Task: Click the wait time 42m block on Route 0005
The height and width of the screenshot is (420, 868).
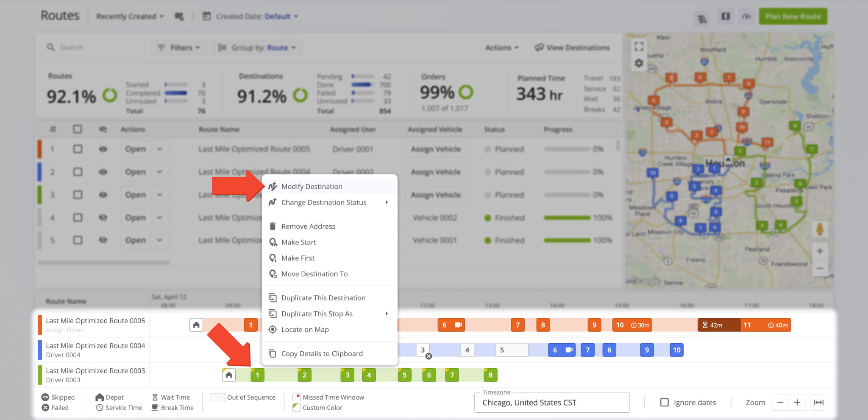Action: pos(718,325)
